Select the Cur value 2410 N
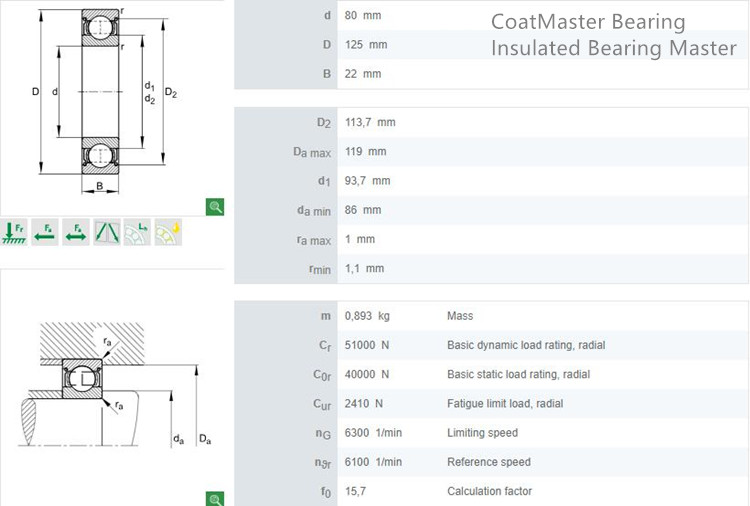The width and height of the screenshot is (750, 506). (x=364, y=403)
